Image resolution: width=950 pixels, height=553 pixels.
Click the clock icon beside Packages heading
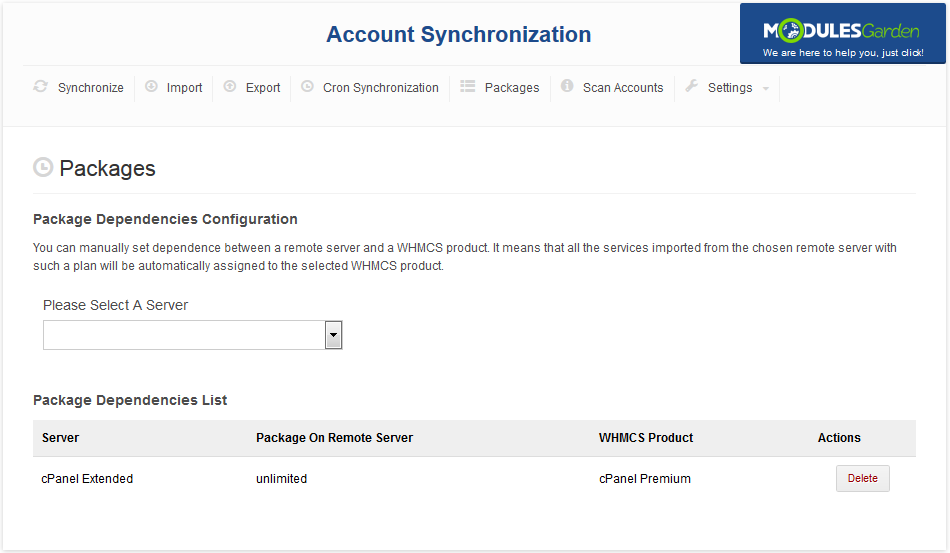[43, 167]
